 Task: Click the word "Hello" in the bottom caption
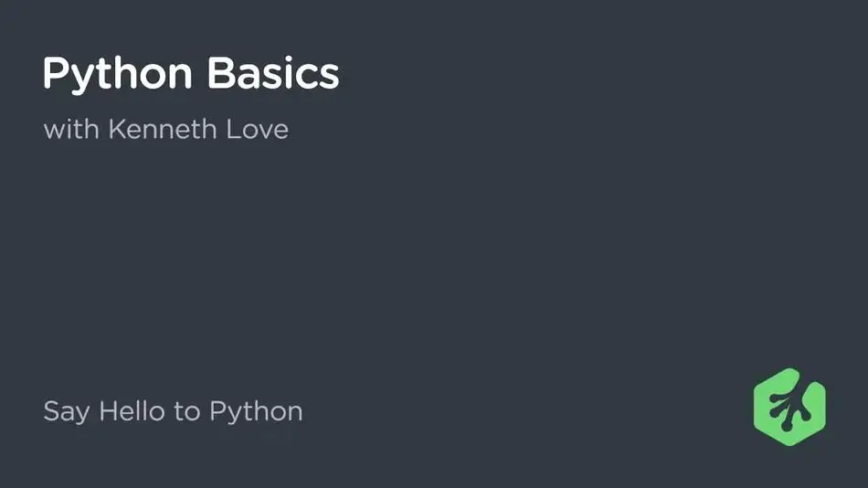pos(132,411)
